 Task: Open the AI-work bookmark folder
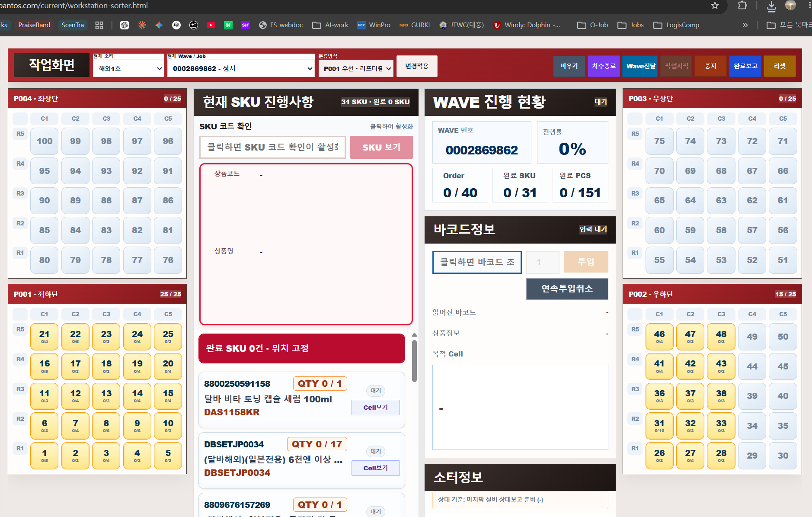tap(331, 25)
